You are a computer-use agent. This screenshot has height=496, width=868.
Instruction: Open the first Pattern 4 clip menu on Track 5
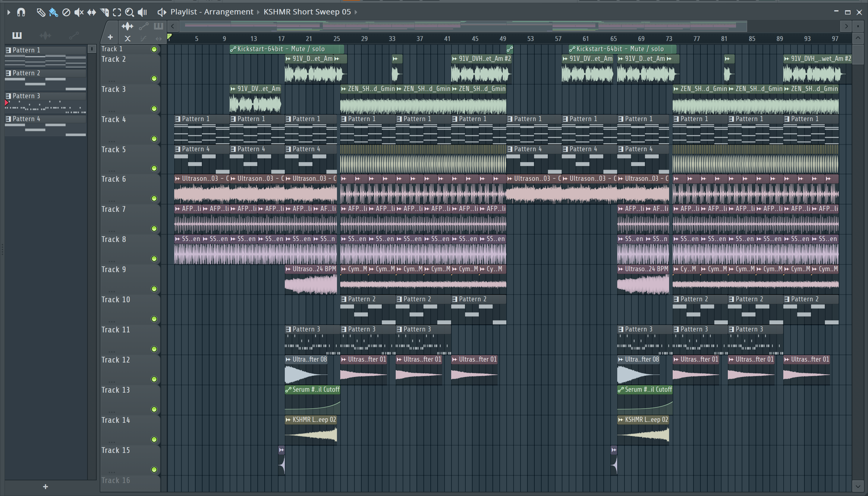tap(178, 149)
